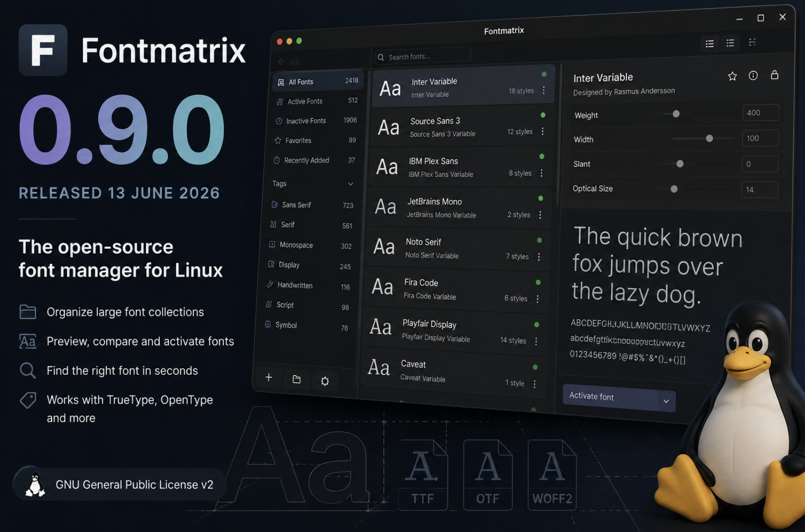This screenshot has height=532, width=805.
Task: Click the macOS-style green window dot
Action: pyautogui.click(x=299, y=41)
